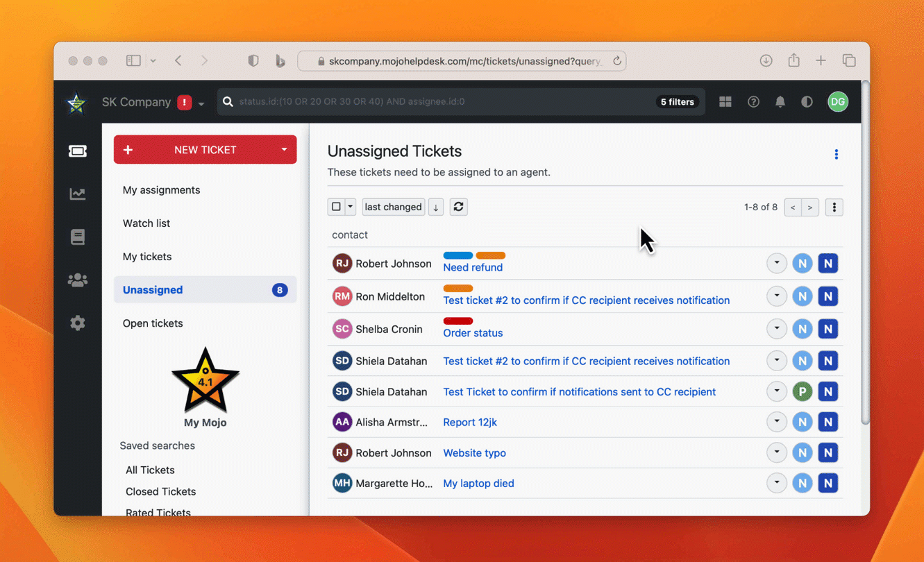Go to the next page of tickets

(810, 207)
